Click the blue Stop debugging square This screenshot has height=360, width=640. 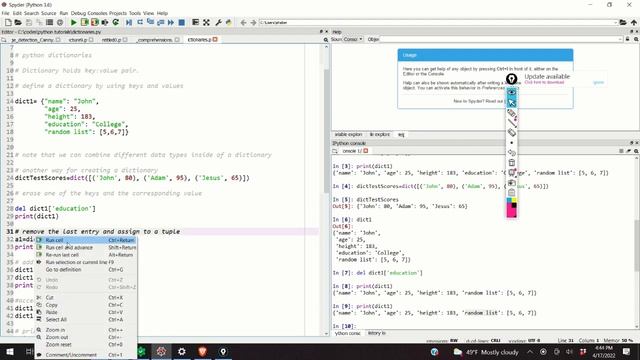[x=182, y=22]
